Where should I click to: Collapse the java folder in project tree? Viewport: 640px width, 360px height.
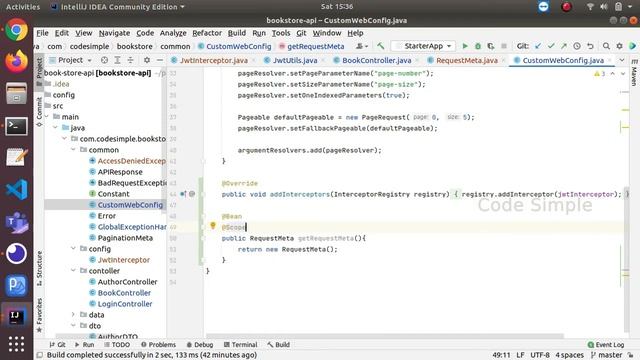click(x=55, y=128)
